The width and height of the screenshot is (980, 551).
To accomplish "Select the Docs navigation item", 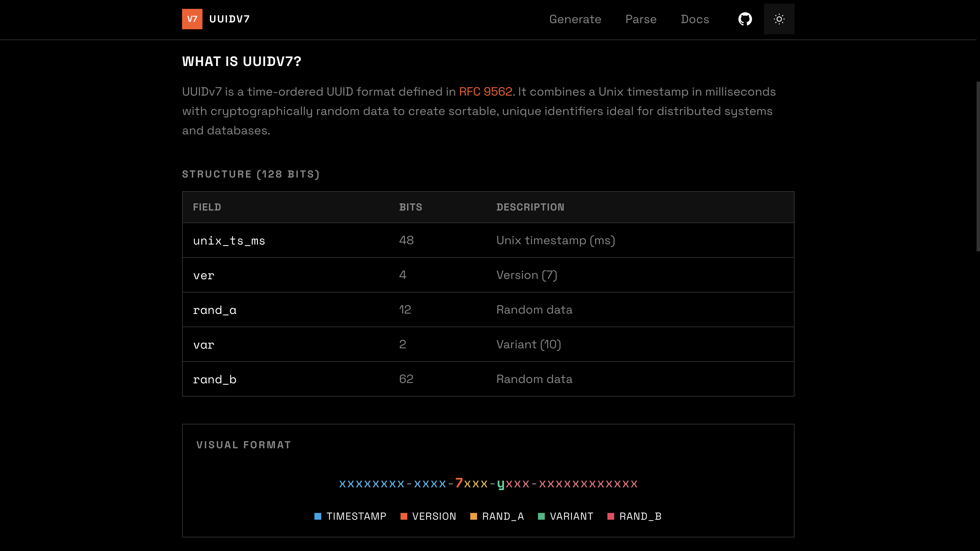I will point(695,19).
